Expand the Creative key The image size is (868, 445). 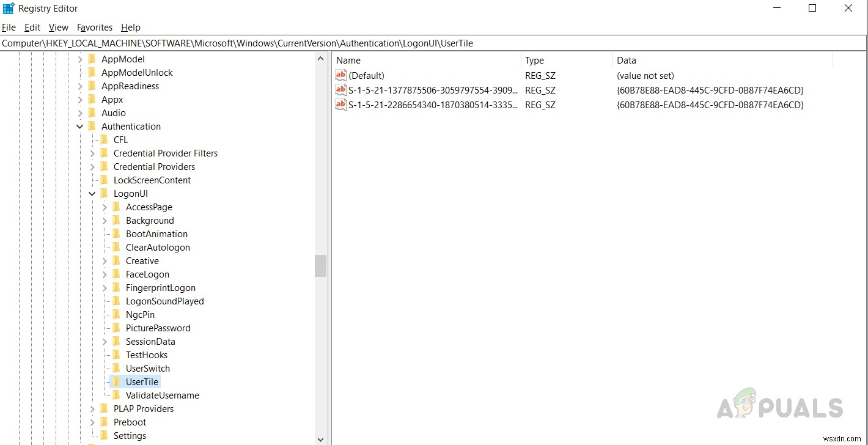pyautogui.click(x=105, y=261)
